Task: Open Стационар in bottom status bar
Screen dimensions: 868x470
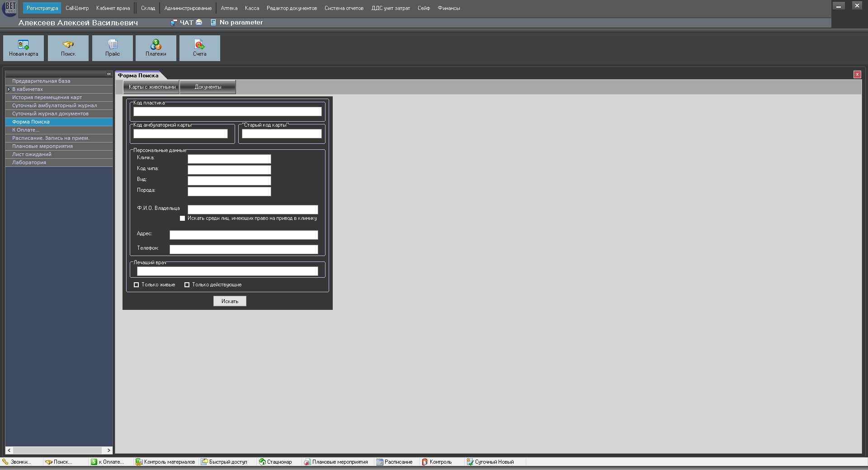Action: pyautogui.click(x=275, y=462)
